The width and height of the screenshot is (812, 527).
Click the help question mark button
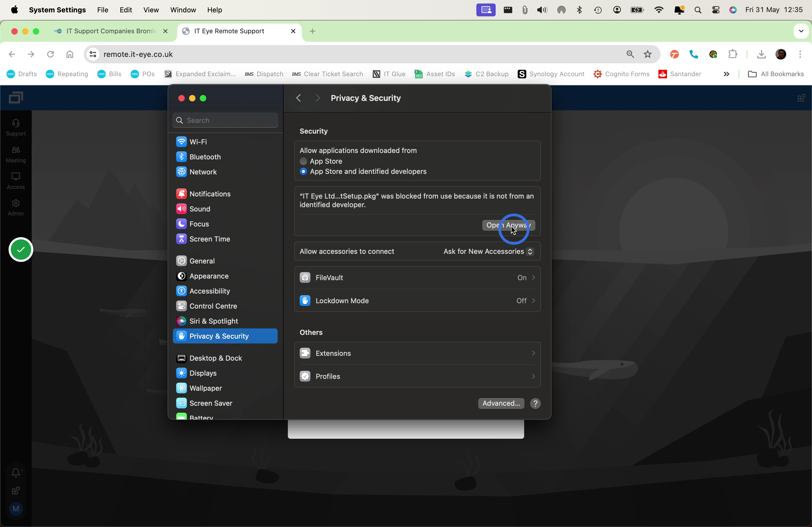[x=535, y=403]
